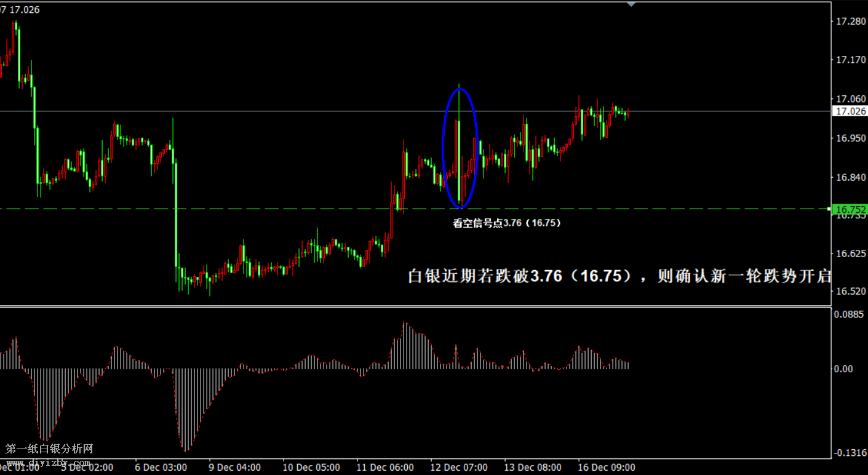This screenshot has width=868, height=475.
Task: Click the 12 Dec 07:00 time axis label
Action: (x=459, y=468)
